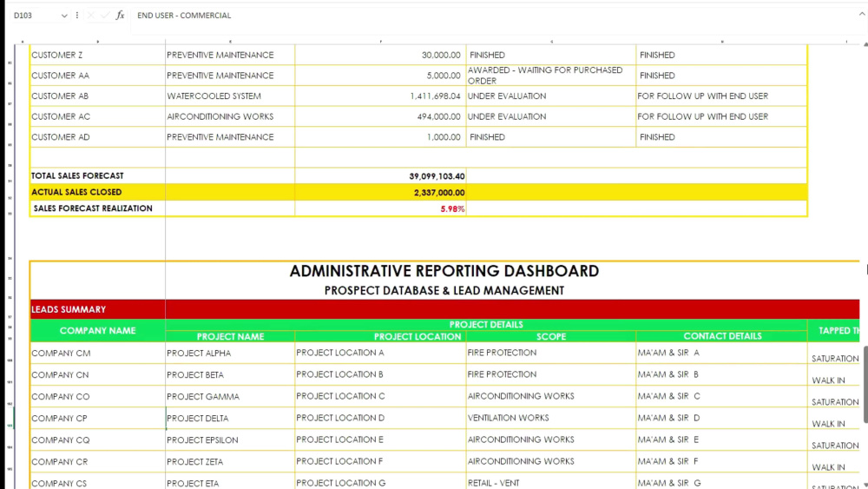Screen dimensions: 868x489
Task: Select the PROJECT DETAILS merged header
Action: tap(486, 325)
